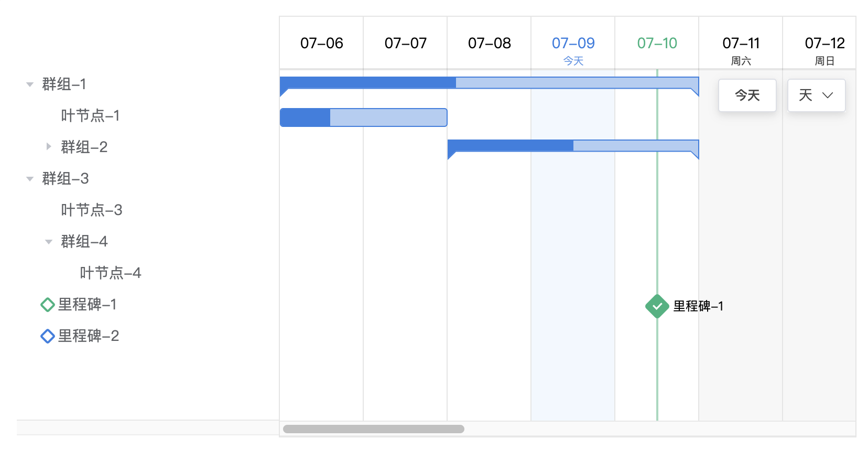Select the 叶节点-1 row
The image size is (868, 450).
90,116
